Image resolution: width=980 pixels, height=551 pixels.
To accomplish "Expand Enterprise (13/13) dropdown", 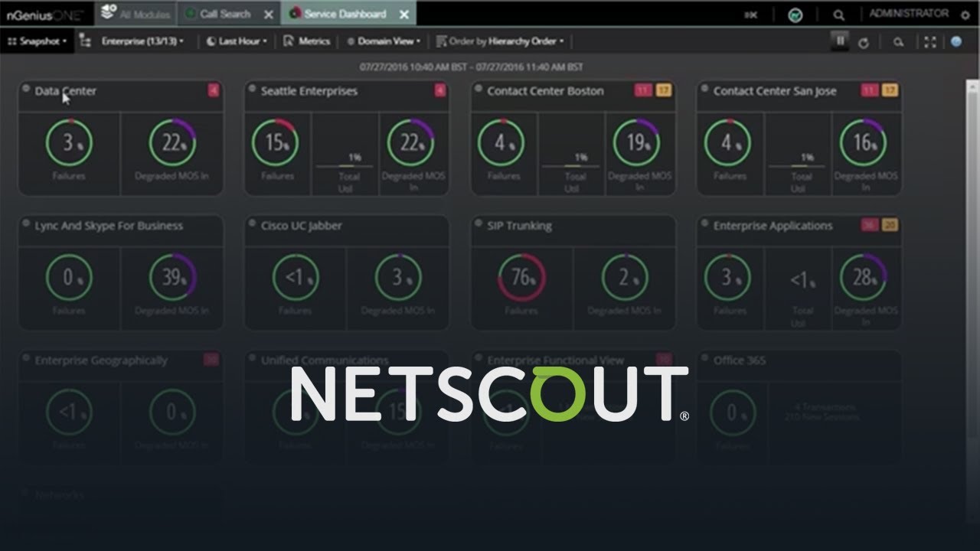I will (x=142, y=41).
